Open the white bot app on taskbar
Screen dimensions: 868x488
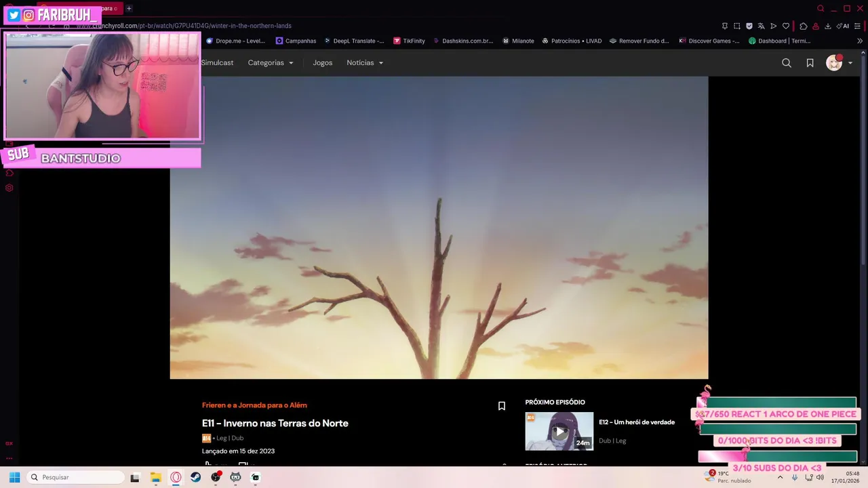(x=256, y=477)
